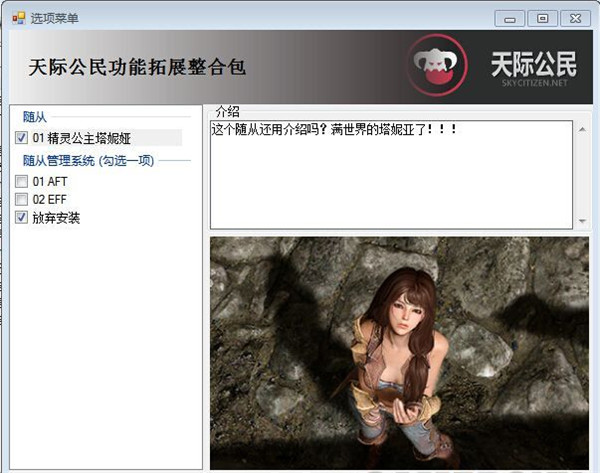Enable the 01 AFT checkbox
Viewport: 600px width, 473px height.
pyautogui.click(x=21, y=181)
